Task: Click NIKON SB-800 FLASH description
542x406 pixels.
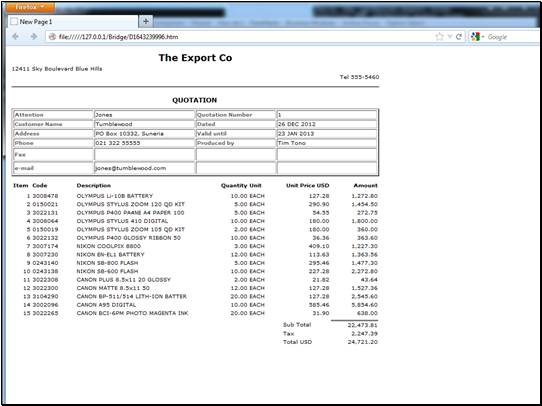Action: 108,263
